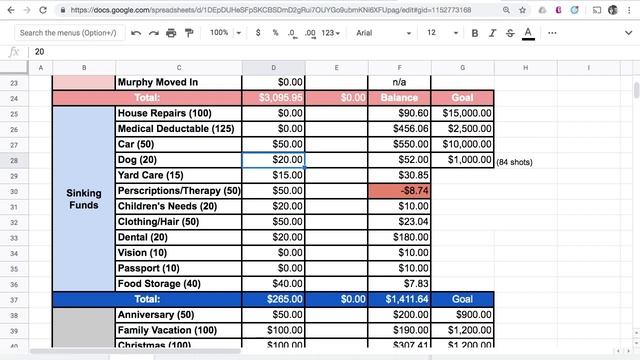Screen dimensions: 640x360
Task: Go forward in browser history
Action: pos(27,10)
